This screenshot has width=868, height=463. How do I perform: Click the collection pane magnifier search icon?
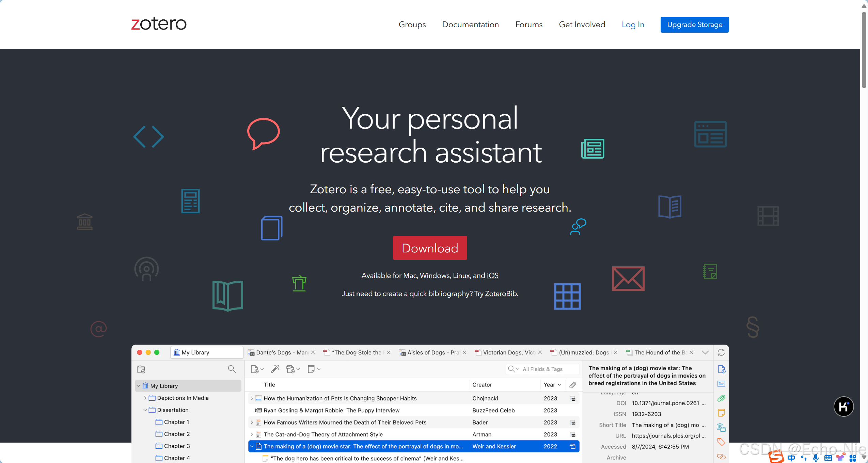(x=232, y=369)
